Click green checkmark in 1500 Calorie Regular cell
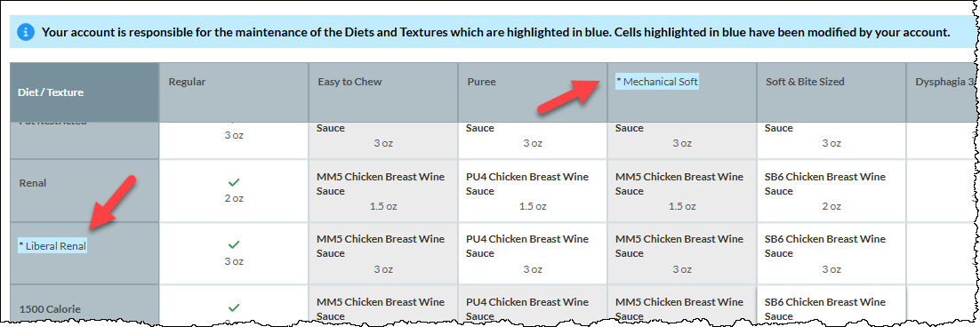Viewport: 980px width, 327px height. tap(235, 307)
